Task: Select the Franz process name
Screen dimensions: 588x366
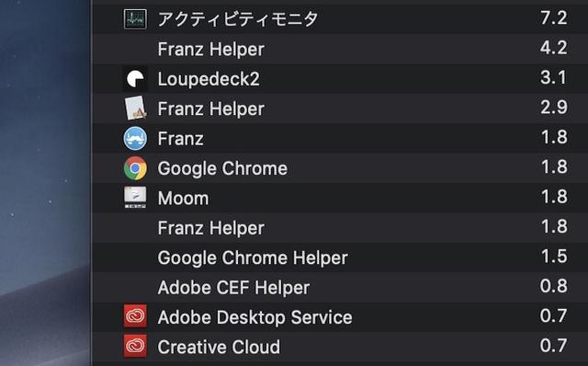Action: [180, 139]
